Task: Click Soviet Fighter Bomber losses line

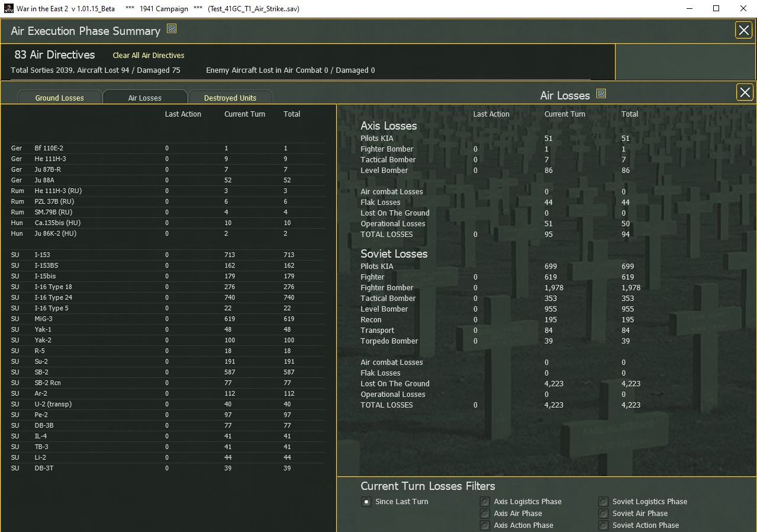Action: (500, 288)
